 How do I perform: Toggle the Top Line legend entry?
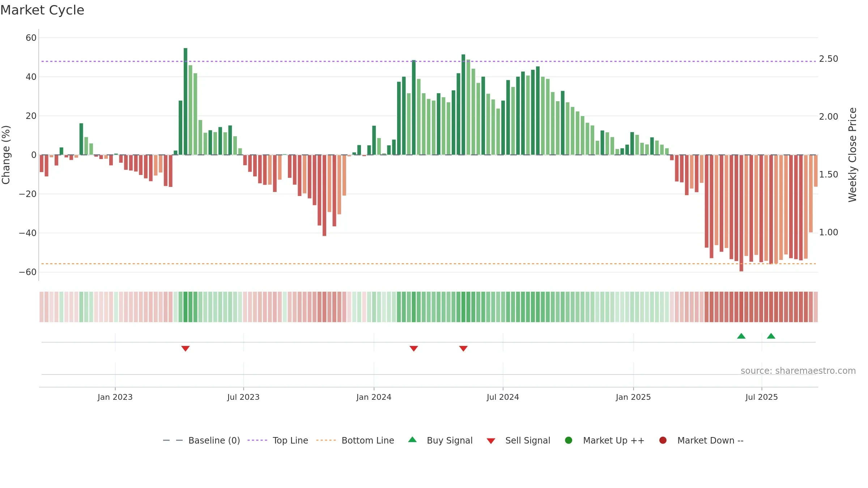pyautogui.click(x=278, y=440)
